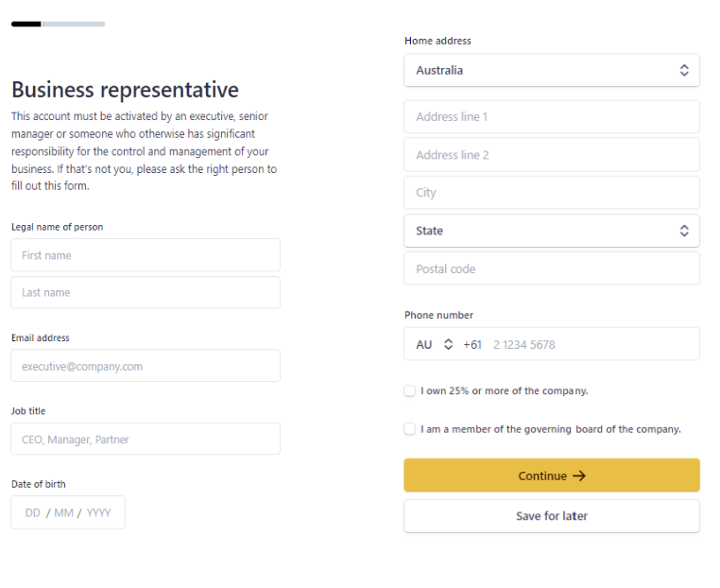Click the Address line 1 field
The width and height of the screenshot is (720, 588).
point(552,117)
